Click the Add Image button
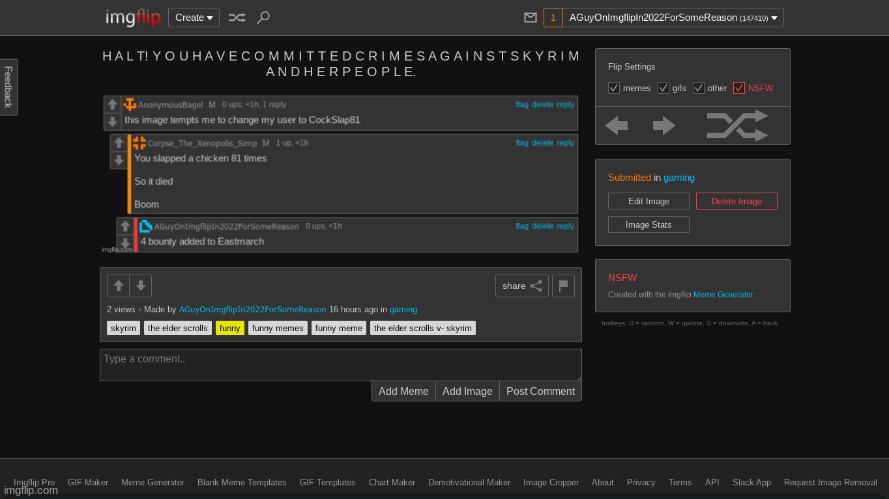889x499 pixels. [467, 391]
